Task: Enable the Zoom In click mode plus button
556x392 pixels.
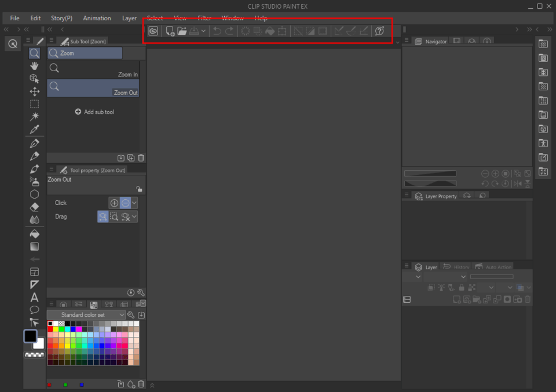Action: point(114,203)
